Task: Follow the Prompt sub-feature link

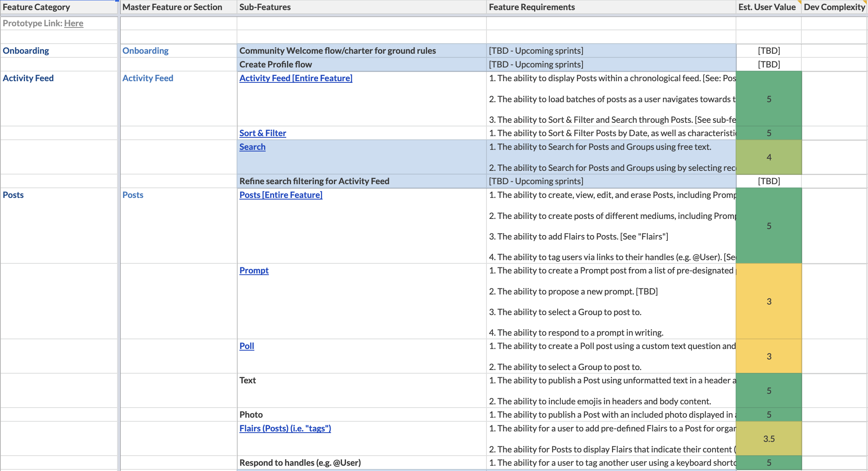Action: [254, 271]
